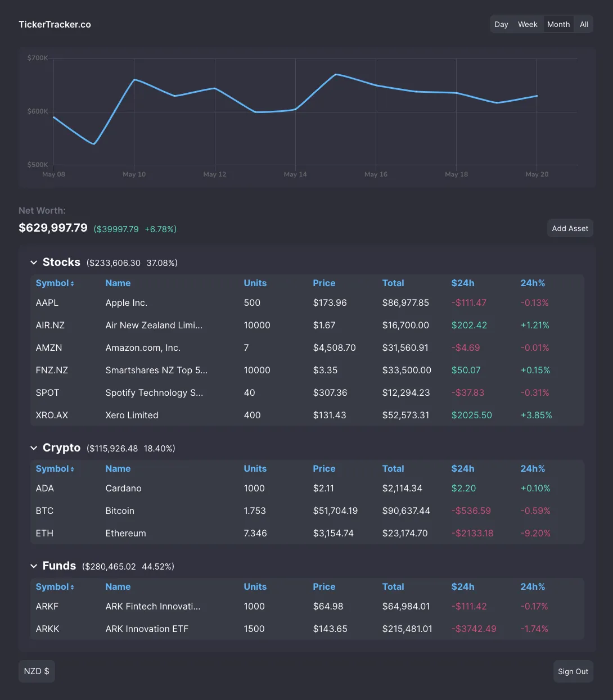
Task: Collapse the Crypto section chevron
Action: [34, 448]
